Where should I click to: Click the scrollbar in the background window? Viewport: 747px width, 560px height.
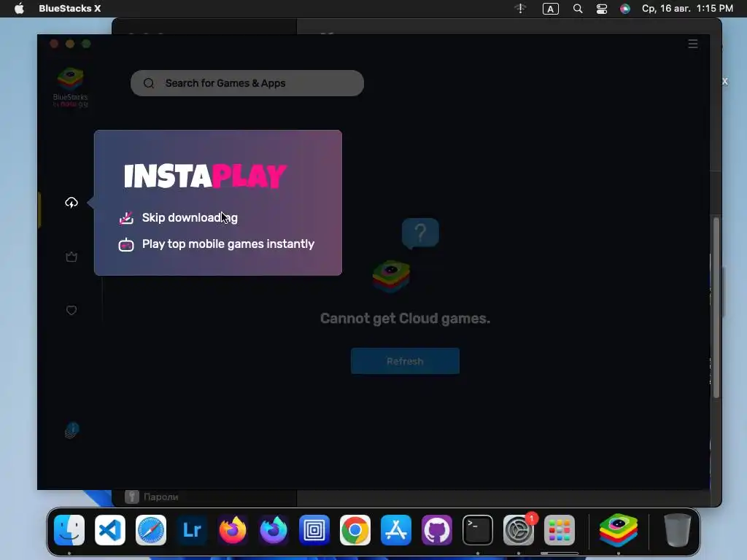coord(716,307)
